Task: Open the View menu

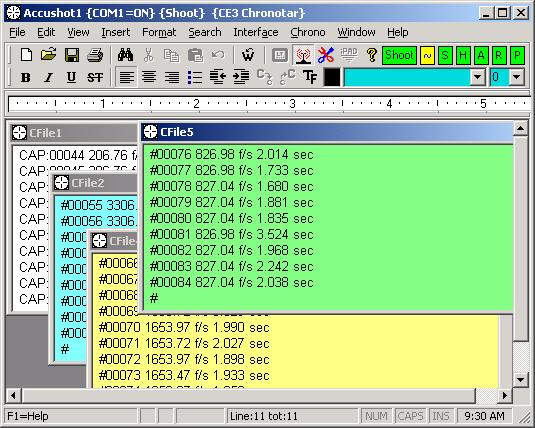Action: click(78, 32)
